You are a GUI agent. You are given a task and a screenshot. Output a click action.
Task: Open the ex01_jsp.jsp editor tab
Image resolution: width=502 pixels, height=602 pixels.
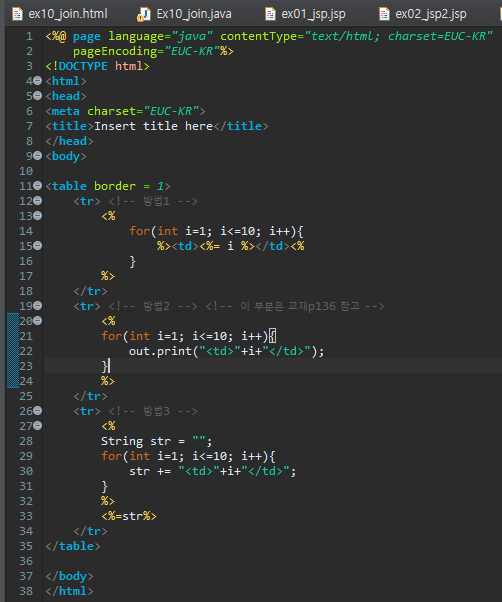pyautogui.click(x=306, y=14)
